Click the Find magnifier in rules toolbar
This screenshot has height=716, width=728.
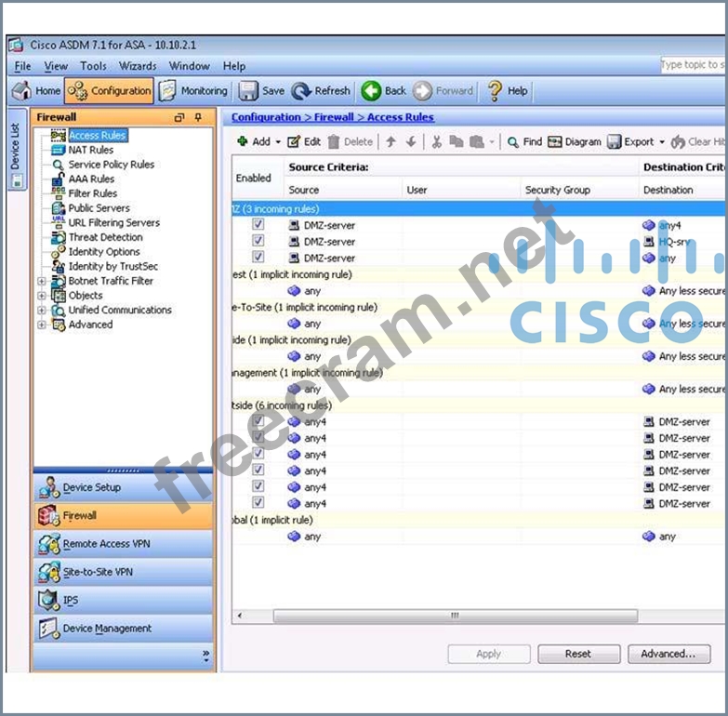pyautogui.click(x=513, y=142)
